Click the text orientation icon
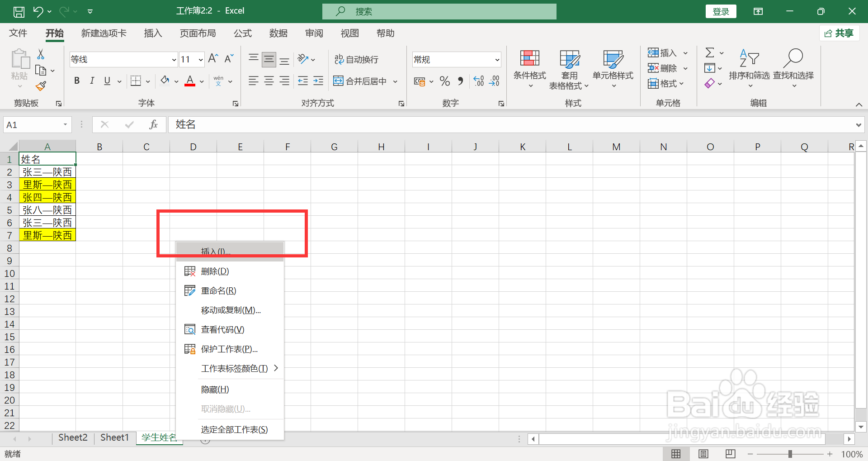868x461 pixels. 303,59
